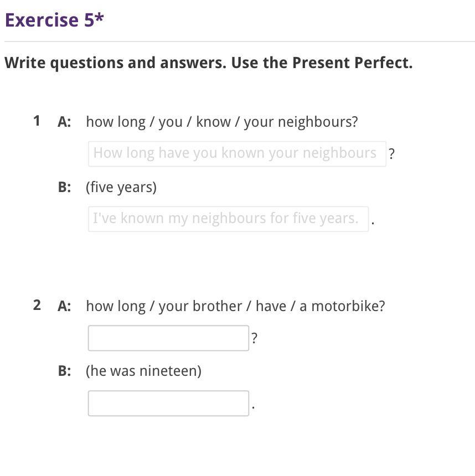Image resolution: width=475 pixels, height=476 pixels.
Task: Focus the empty question 2 answer B box
Action: click(168, 403)
